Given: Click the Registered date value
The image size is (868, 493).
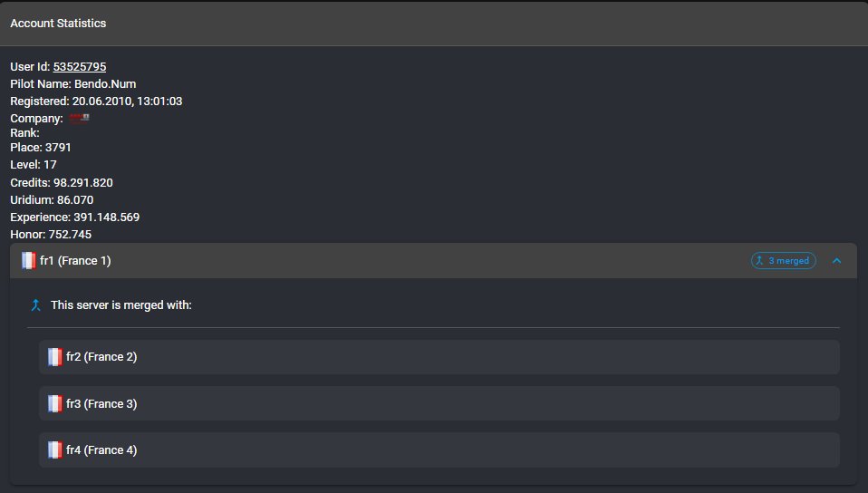Looking at the screenshot, I should (127, 101).
